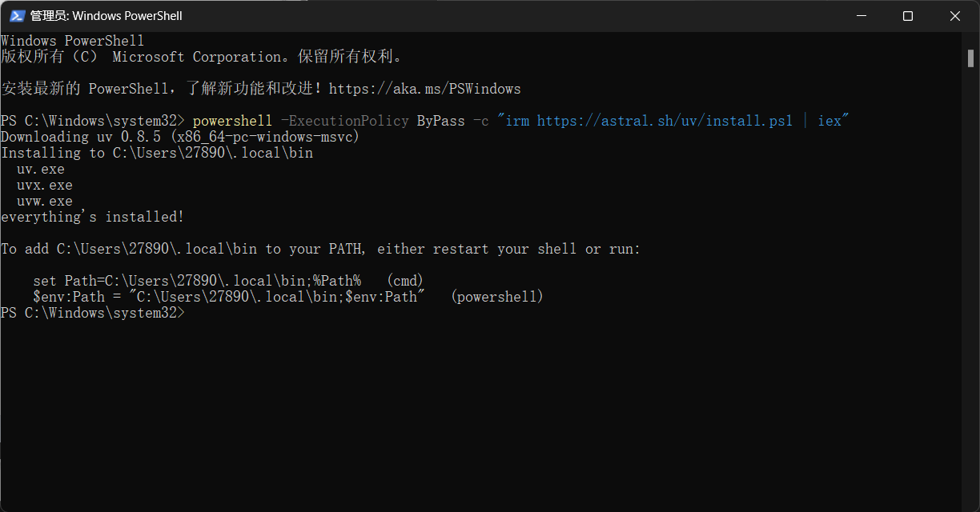Screen dimensions: 980x512
Task: Click the uv.exe line in the output
Action: pyautogui.click(x=40, y=169)
